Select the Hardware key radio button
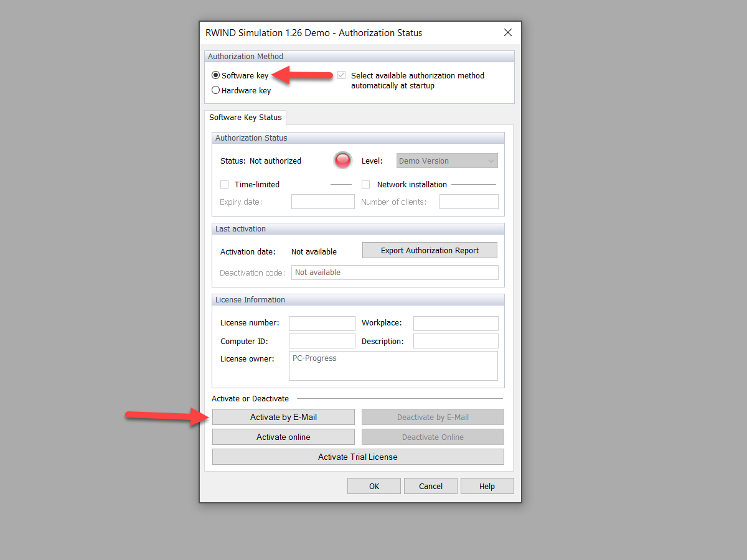Viewport: 747px width, 560px height. click(215, 90)
